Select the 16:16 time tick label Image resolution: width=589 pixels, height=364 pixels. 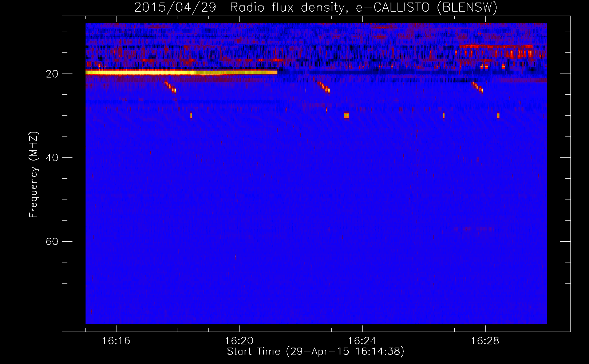pyautogui.click(x=116, y=341)
